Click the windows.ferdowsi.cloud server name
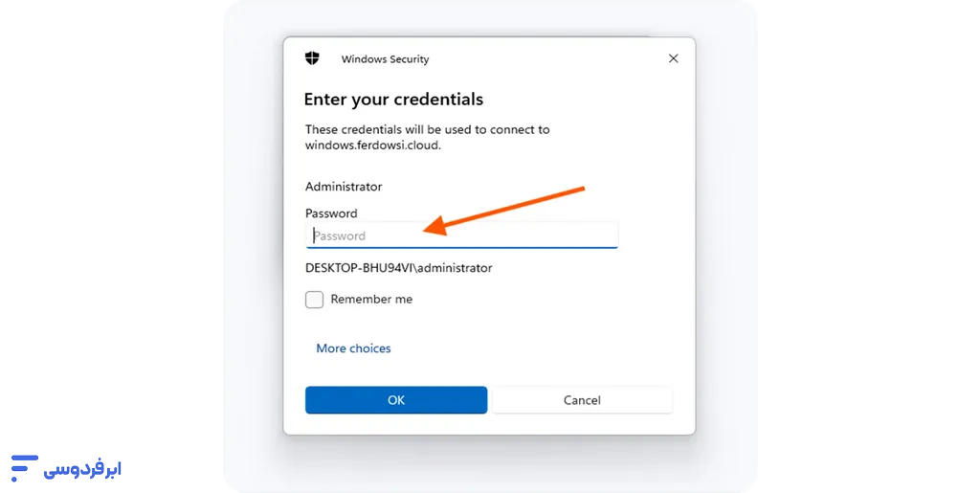Image resolution: width=980 pixels, height=493 pixels. pos(373,146)
